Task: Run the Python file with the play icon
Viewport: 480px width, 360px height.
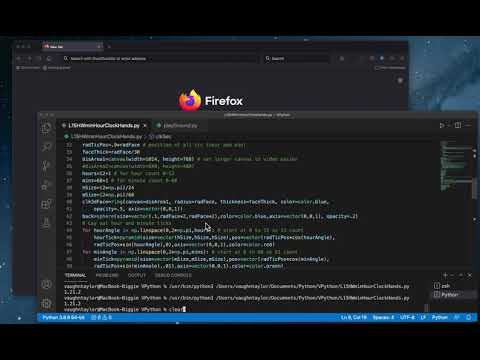Action: 442,125
